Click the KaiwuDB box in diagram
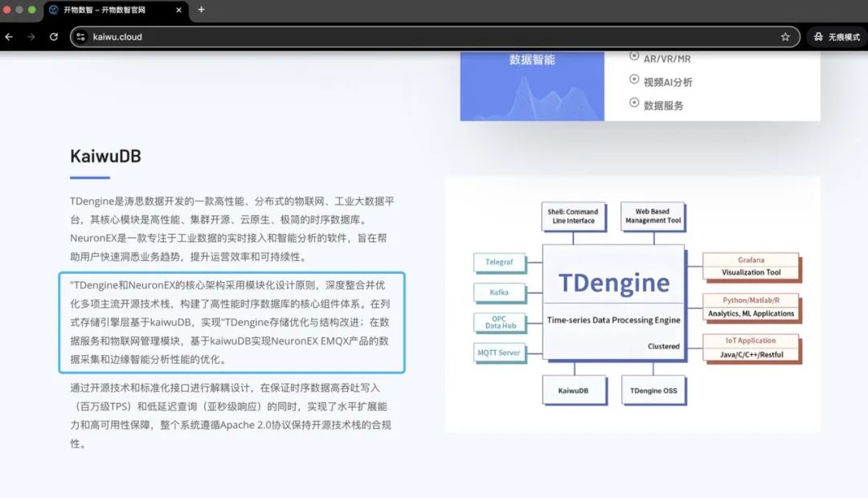 574,390
